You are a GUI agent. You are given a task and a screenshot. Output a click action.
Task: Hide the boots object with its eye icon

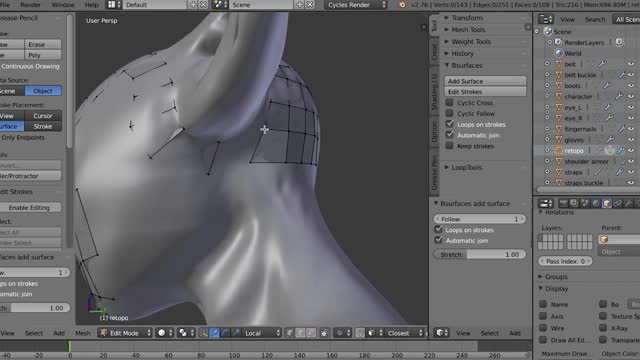[x=631, y=86]
